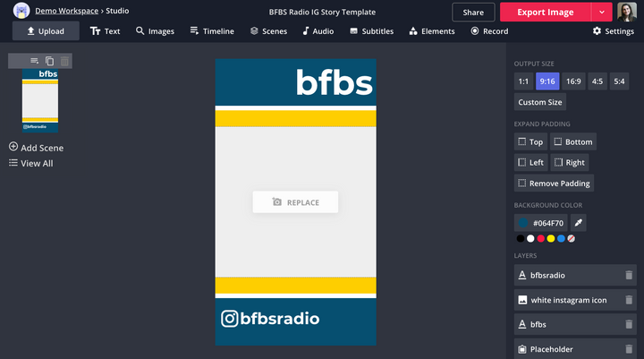Select the bfbs title text on canvas
644x359 pixels.
[334, 82]
